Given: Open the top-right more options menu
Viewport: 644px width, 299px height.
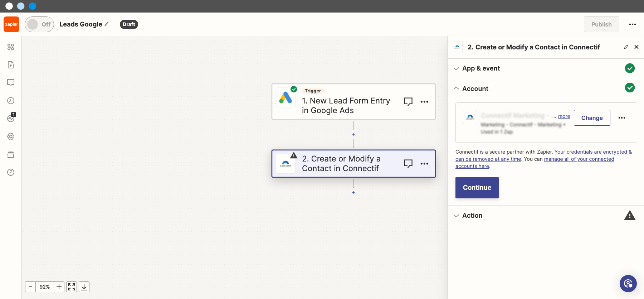Looking at the screenshot, I should (633, 24).
